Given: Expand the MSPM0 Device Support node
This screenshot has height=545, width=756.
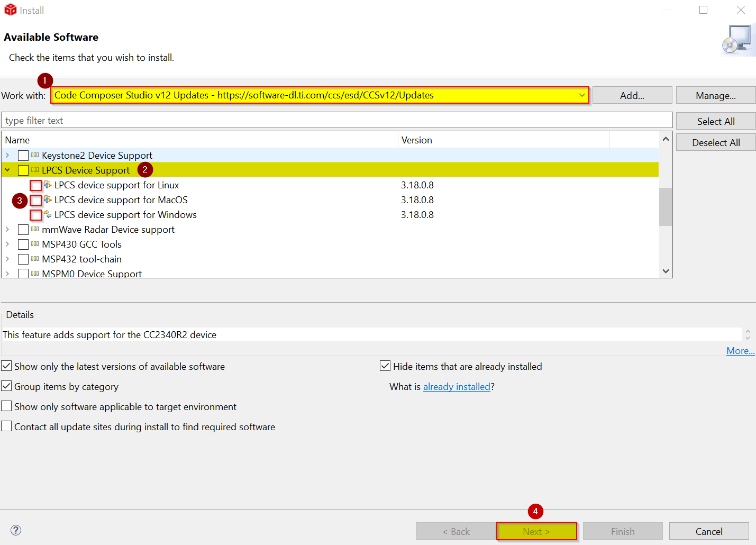Looking at the screenshot, I should (7, 274).
